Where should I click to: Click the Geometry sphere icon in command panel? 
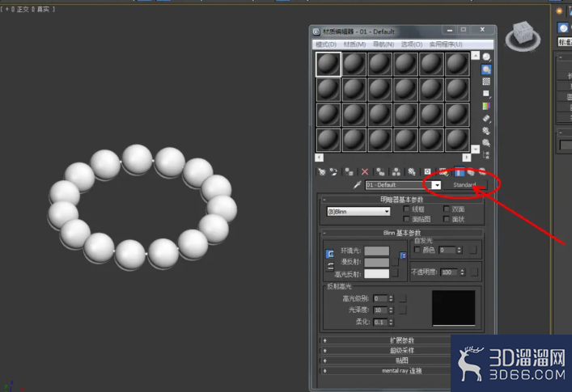pos(563,27)
